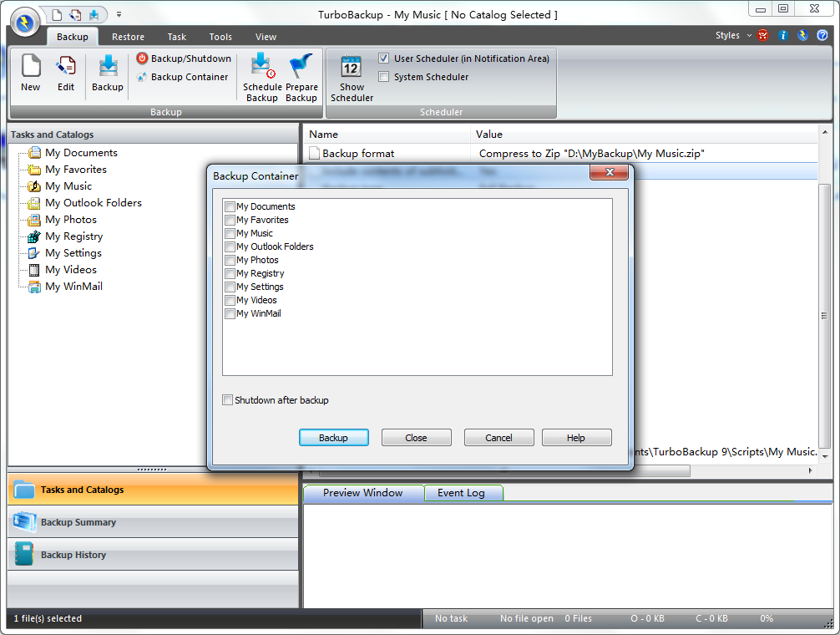Click the Close button in the dialog
This screenshot has width=840, height=635.
tap(417, 437)
